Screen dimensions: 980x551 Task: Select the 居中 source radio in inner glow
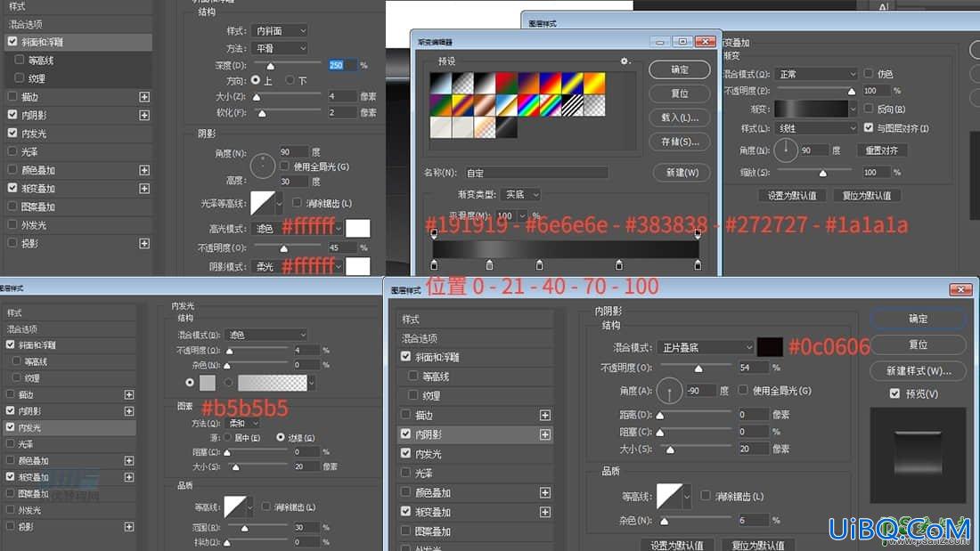[x=227, y=437]
